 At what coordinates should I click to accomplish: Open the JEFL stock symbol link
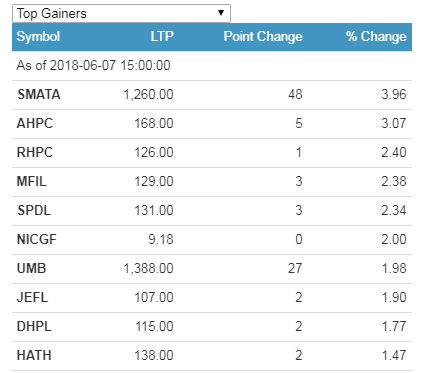point(33,297)
